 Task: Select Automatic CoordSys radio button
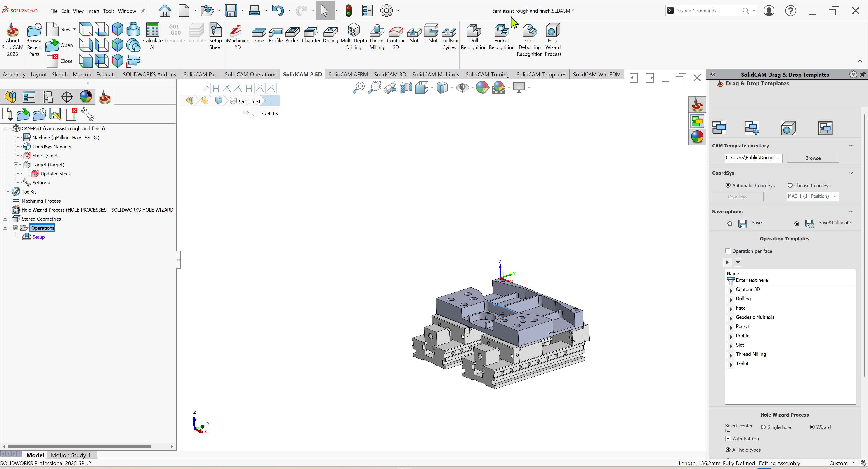coord(728,185)
